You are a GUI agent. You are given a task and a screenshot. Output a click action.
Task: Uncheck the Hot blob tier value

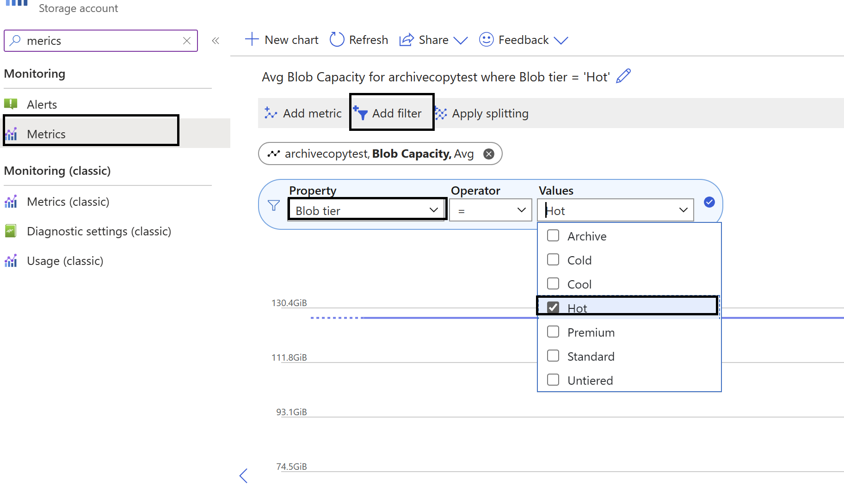[553, 307]
